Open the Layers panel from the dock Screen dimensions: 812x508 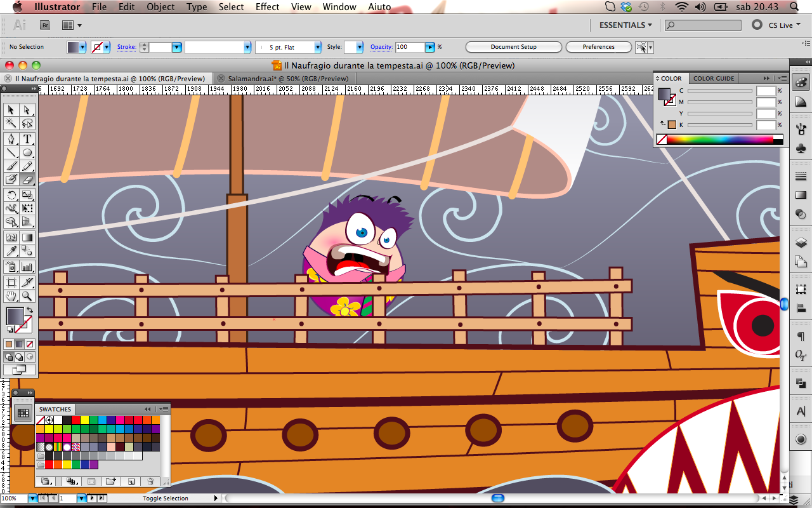click(x=801, y=243)
